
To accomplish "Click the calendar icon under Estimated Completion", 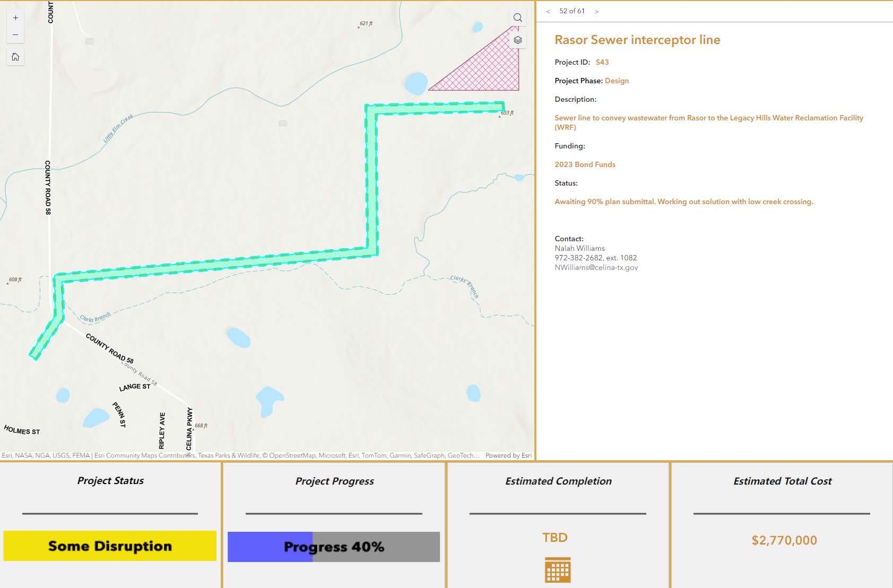I will [x=558, y=570].
